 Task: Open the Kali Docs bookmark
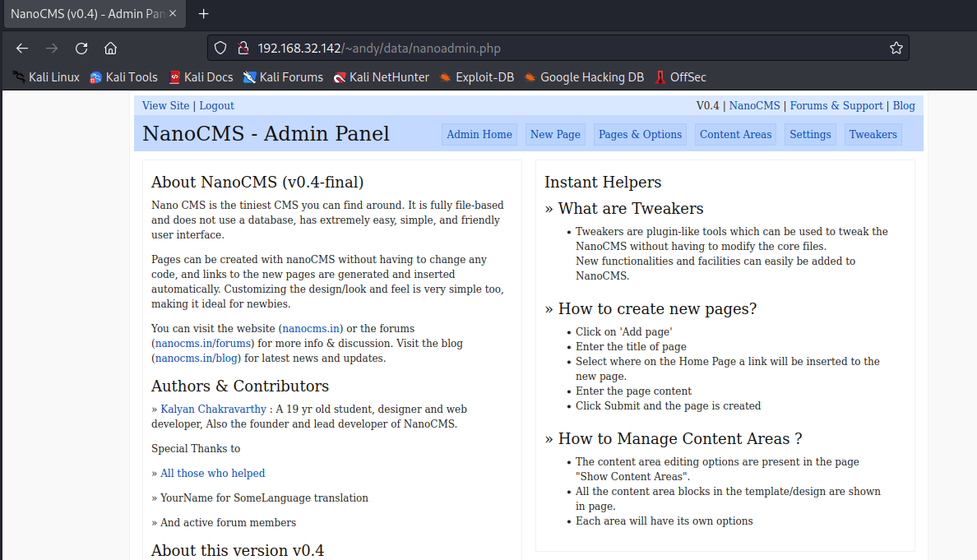click(201, 77)
